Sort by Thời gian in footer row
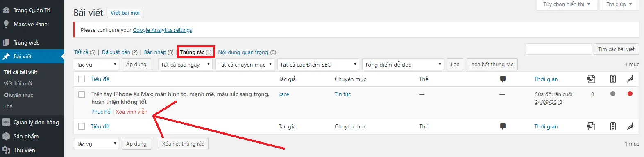This screenshot has width=644, height=157. 546,126
